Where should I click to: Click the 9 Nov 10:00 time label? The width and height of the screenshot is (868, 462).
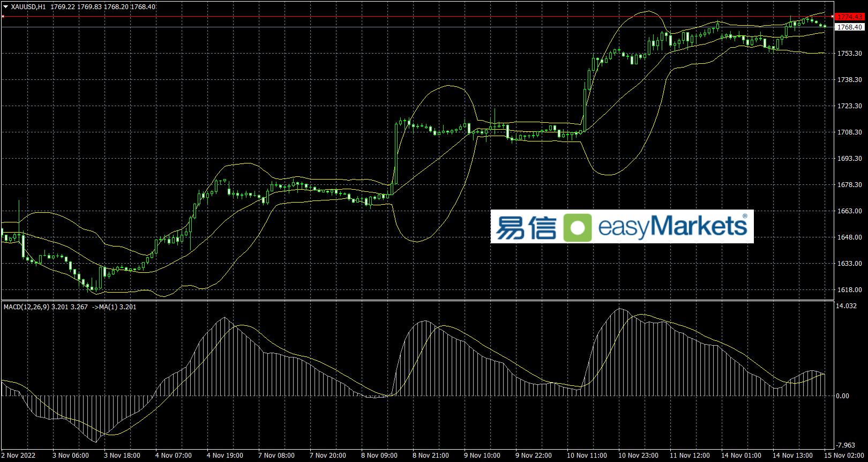(x=482, y=456)
